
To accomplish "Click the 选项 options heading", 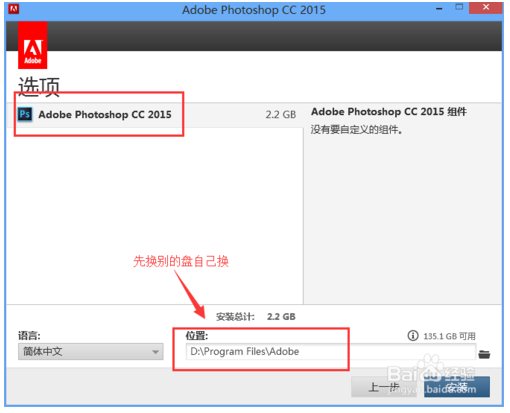I will (x=39, y=87).
